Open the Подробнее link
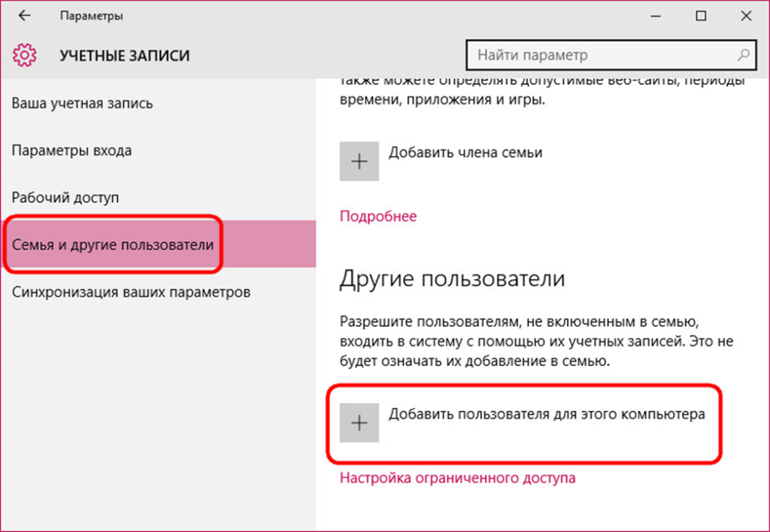The width and height of the screenshot is (770, 532). pyautogui.click(x=378, y=216)
